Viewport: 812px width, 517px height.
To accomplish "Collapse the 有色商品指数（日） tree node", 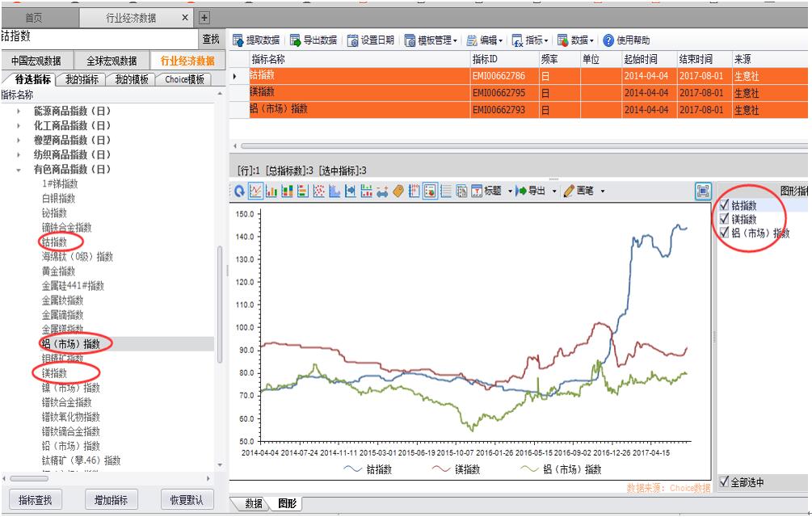I will pos(19,170).
